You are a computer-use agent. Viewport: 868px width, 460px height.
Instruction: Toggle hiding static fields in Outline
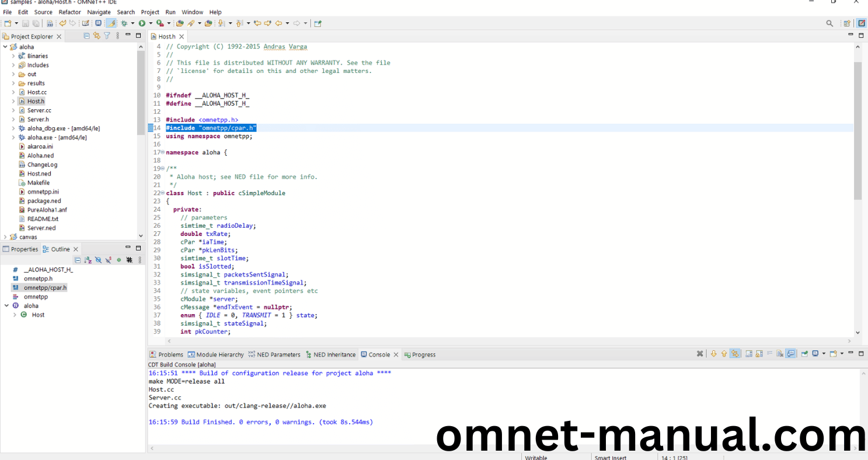(x=108, y=260)
